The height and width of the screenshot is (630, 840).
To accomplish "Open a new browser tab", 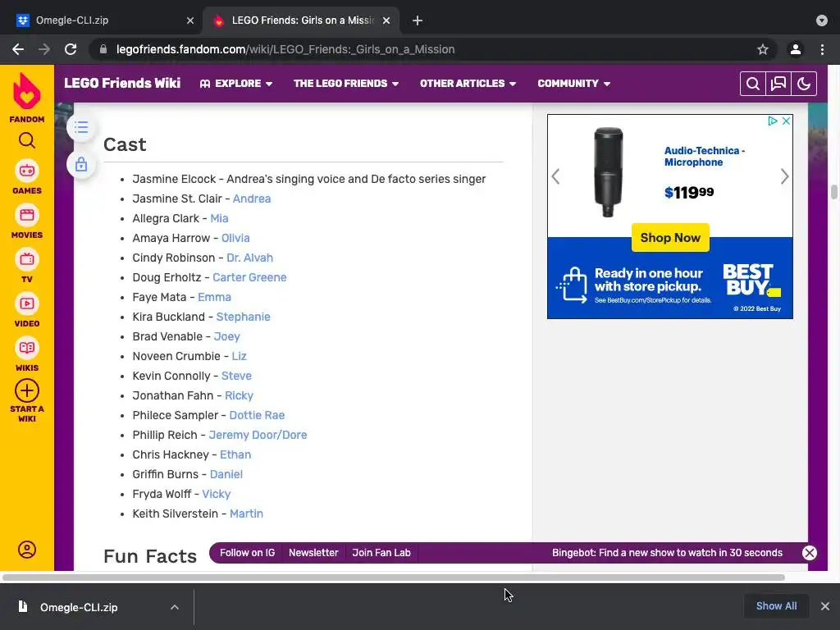I will click(x=418, y=21).
